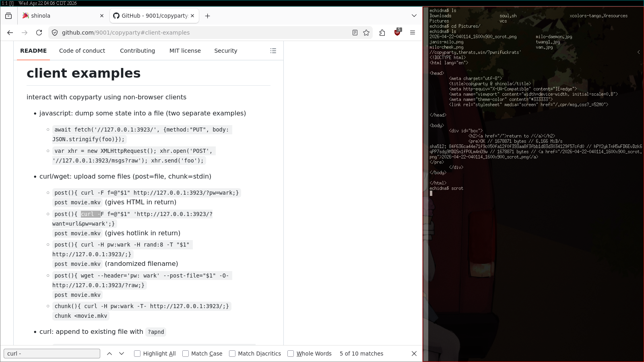
Task: Expand the list all tabs dropdown
Action: tap(414, 16)
